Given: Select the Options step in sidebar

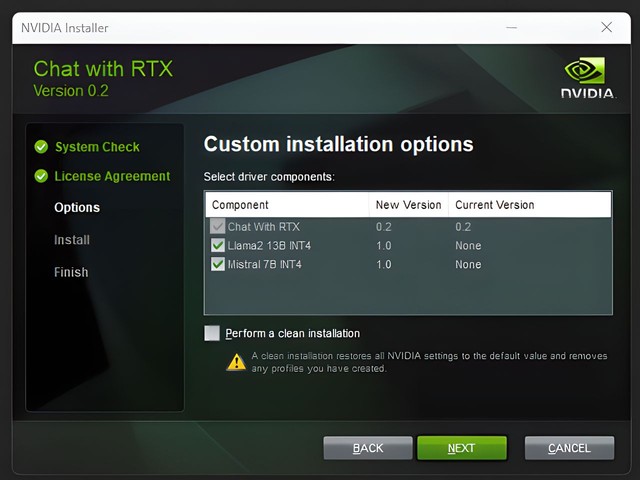Looking at the screenshot, I should pos(77,207).
